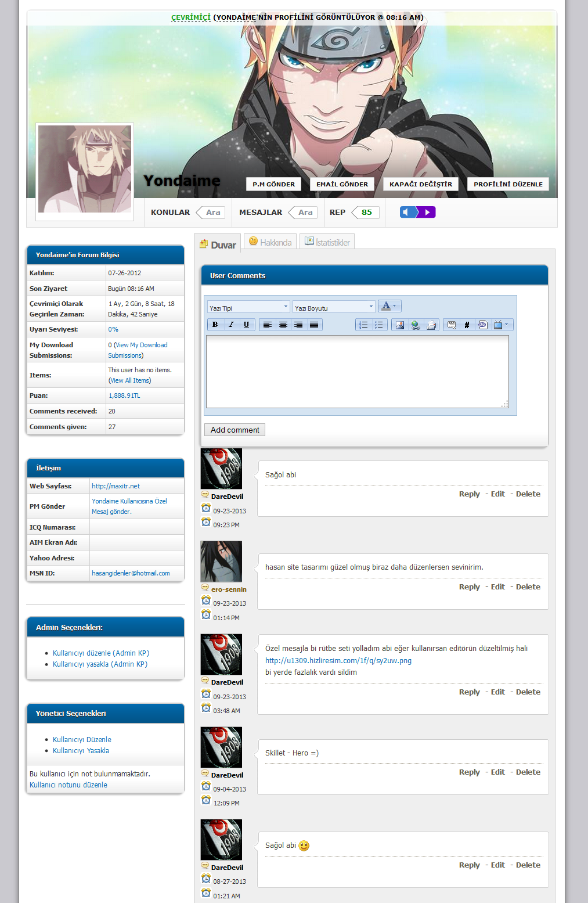Viewport: 588px width, 903px height.
Task: Switch to the İstatistikler tab
Action: [x=327, y=242]
